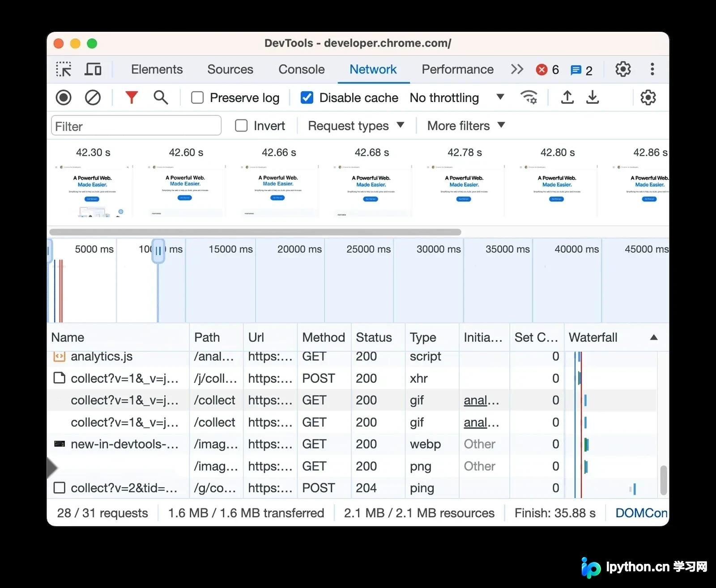This screenshot has width=716, height=588.
Task: Import HAR file upload icon
Action: [567, 97]
